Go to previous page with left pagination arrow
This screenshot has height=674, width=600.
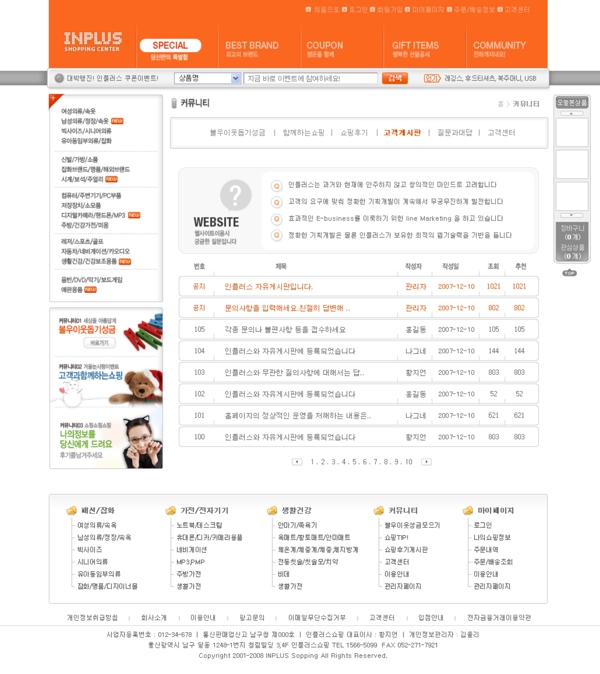click(x=297, y=462)
